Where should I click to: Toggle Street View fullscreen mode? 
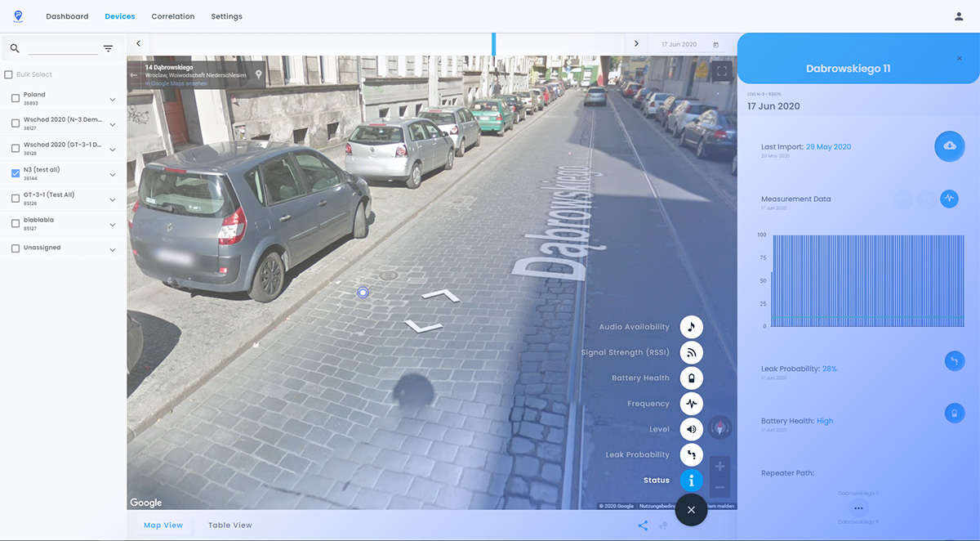722,72
